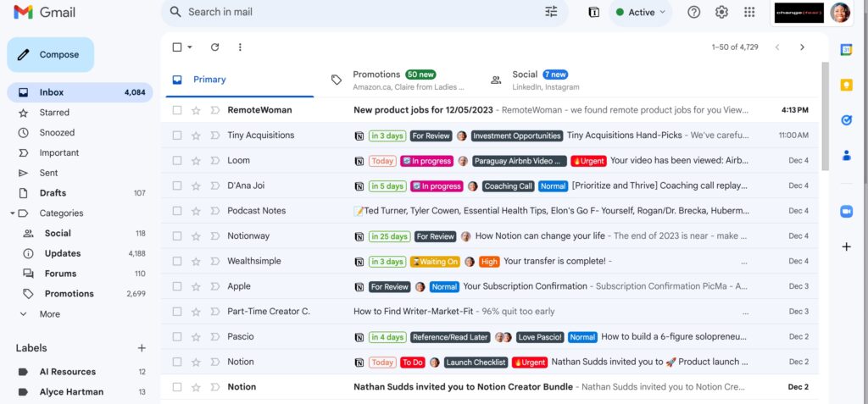The height and width of the screenshot is (404, 868).
Task: Click the Search in mail field
Action: click(356, 12)
